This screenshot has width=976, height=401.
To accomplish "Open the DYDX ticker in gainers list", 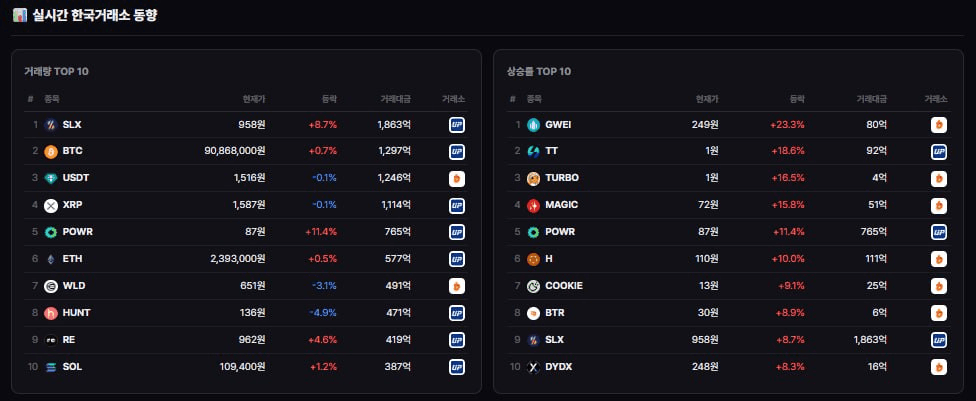I will [x=558, y=367].
